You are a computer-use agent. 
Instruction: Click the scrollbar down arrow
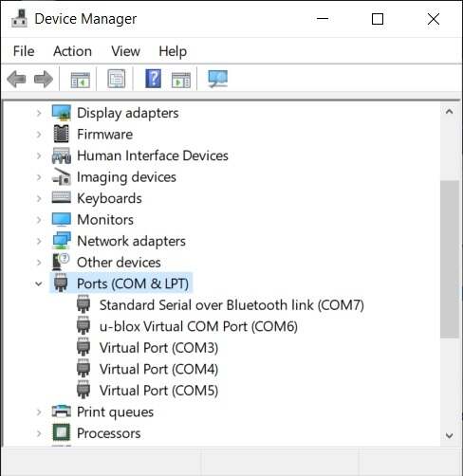(449, 436)
